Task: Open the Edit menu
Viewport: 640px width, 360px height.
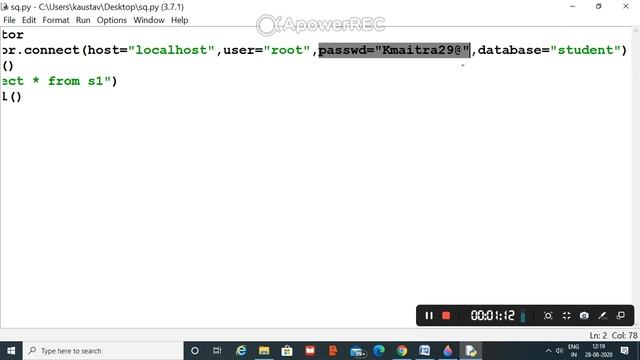Action: 29,20
